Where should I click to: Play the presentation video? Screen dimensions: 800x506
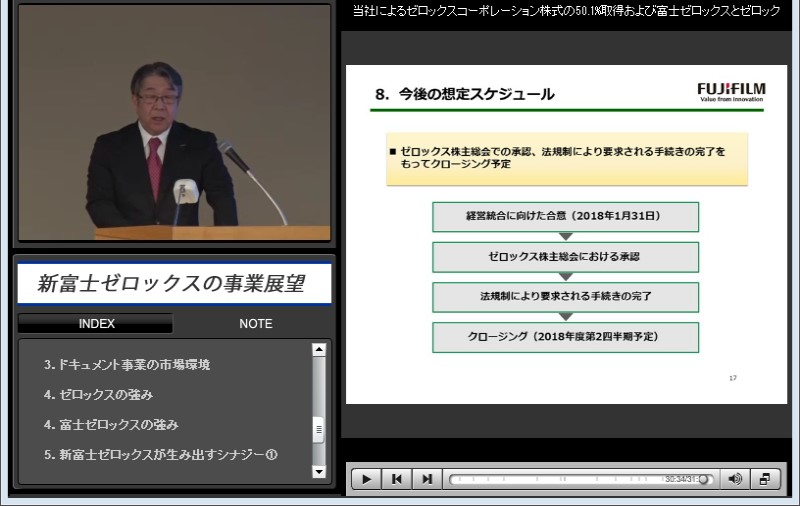pos(366,479)
